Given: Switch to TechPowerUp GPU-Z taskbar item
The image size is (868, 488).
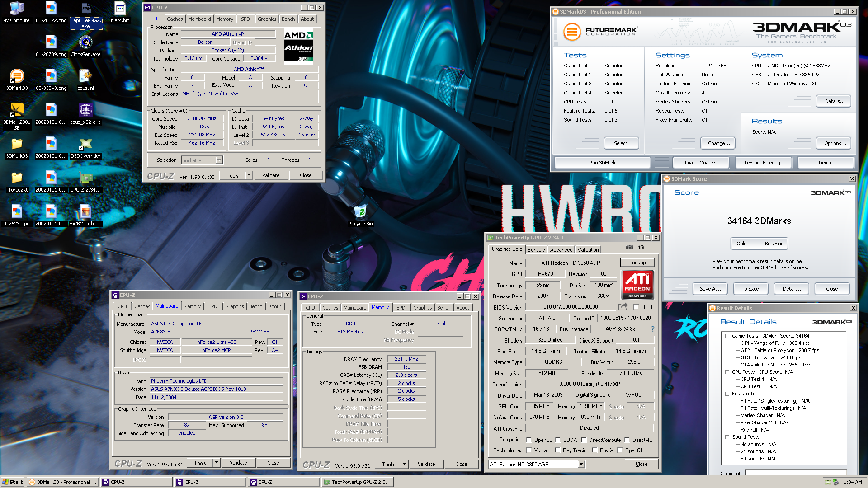Looking at the screenshot, I should (x=357, y=482).
